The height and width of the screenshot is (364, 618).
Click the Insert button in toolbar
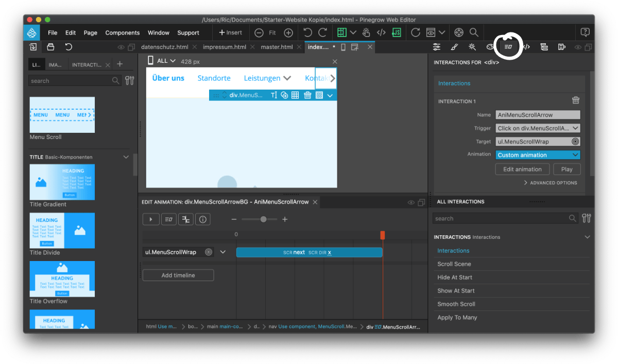(x=231, y=32)
